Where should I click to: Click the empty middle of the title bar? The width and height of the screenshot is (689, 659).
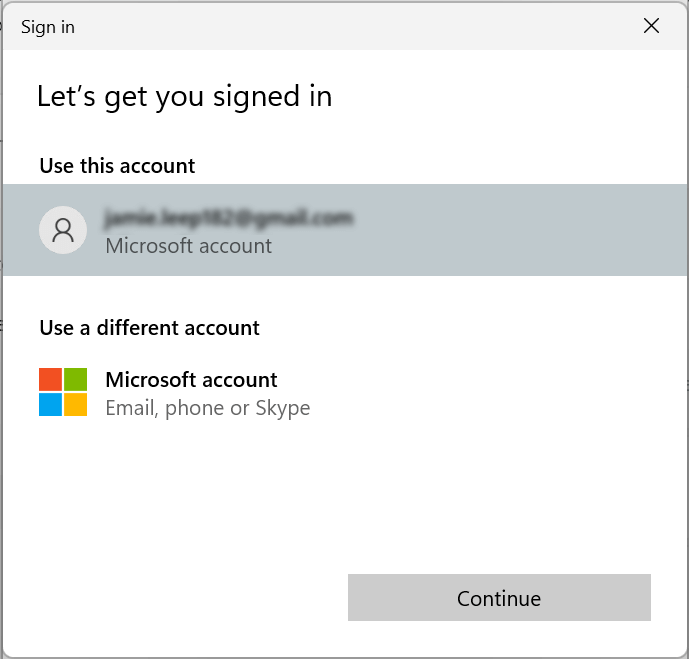(340, 27)
